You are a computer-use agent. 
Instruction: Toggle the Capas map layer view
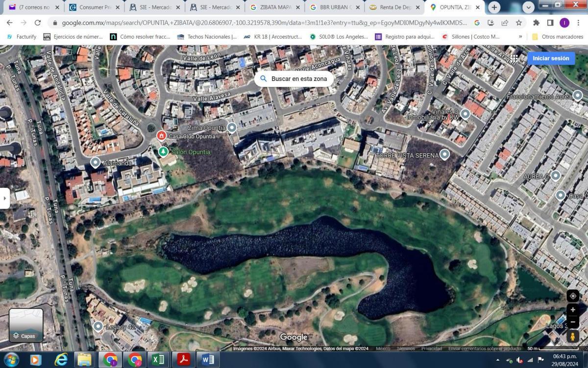pos(26,325)
